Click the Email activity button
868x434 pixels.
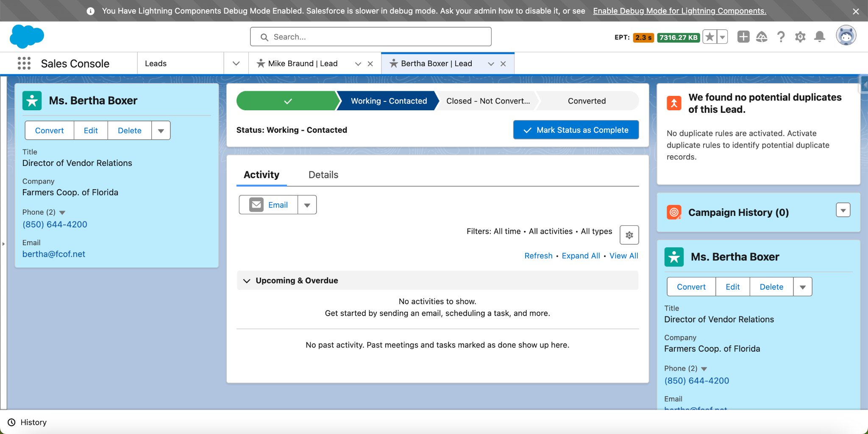pos(269,205)
